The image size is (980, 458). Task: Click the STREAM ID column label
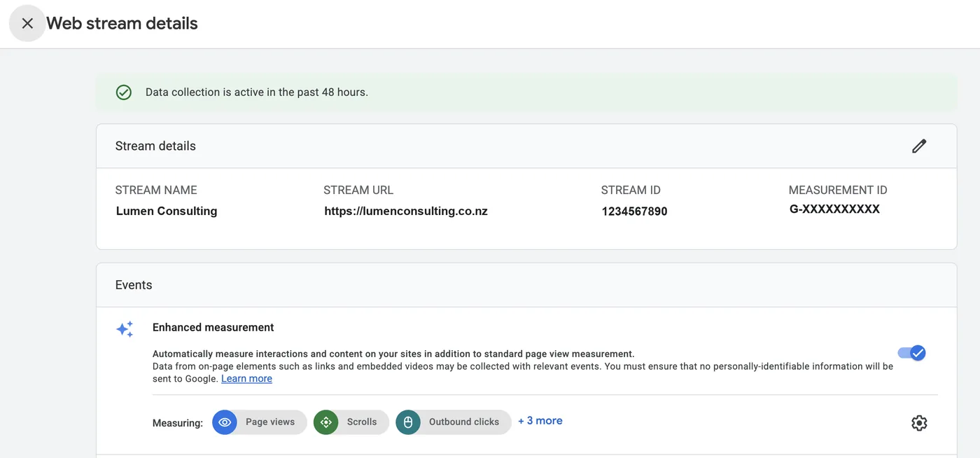[631, 190]
